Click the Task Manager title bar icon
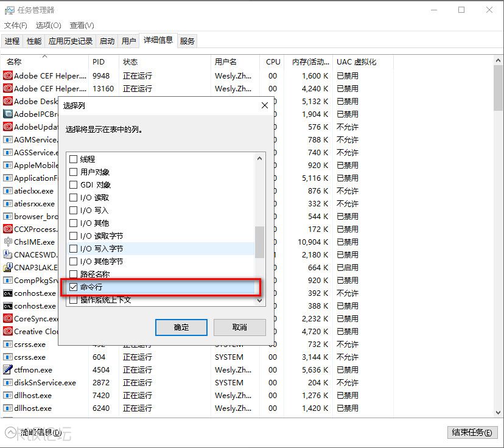 point(10,10)
